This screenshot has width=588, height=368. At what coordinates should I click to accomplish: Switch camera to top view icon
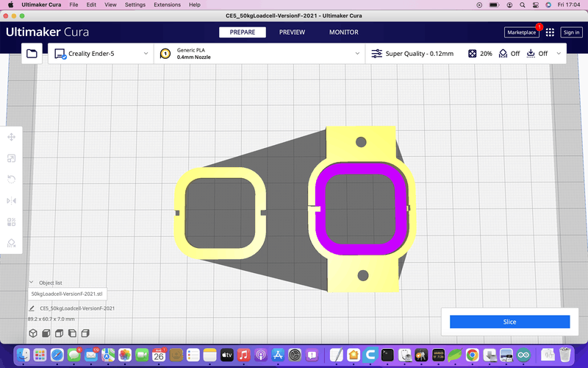coord(59,333)
